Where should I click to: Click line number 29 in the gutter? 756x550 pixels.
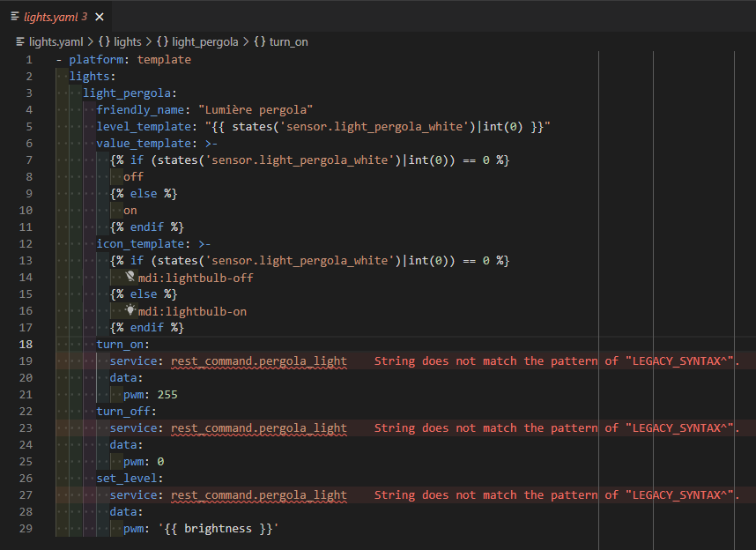tap(26, 529)
